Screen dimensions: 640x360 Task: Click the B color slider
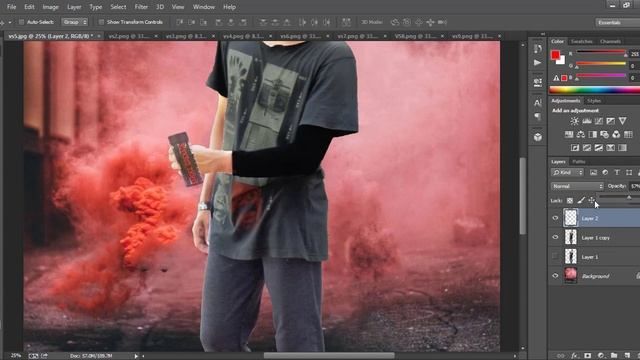pyautogui.click(x=601, y=76)
